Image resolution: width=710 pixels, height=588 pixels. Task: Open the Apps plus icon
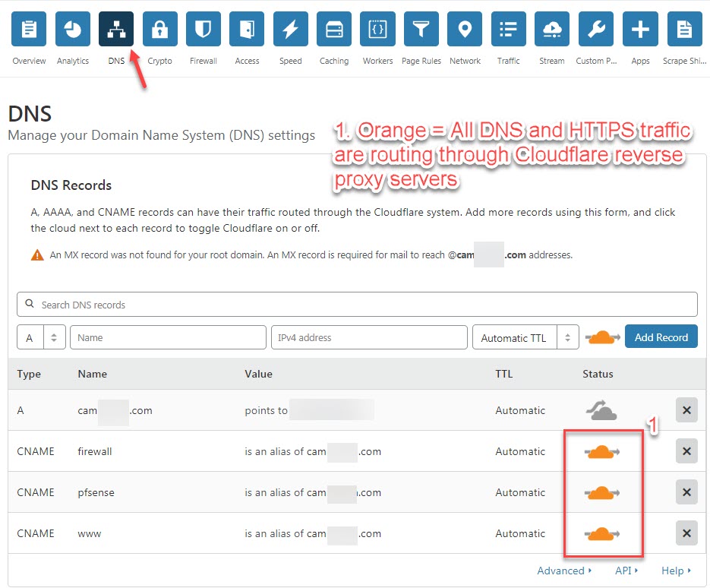(640, 29)
